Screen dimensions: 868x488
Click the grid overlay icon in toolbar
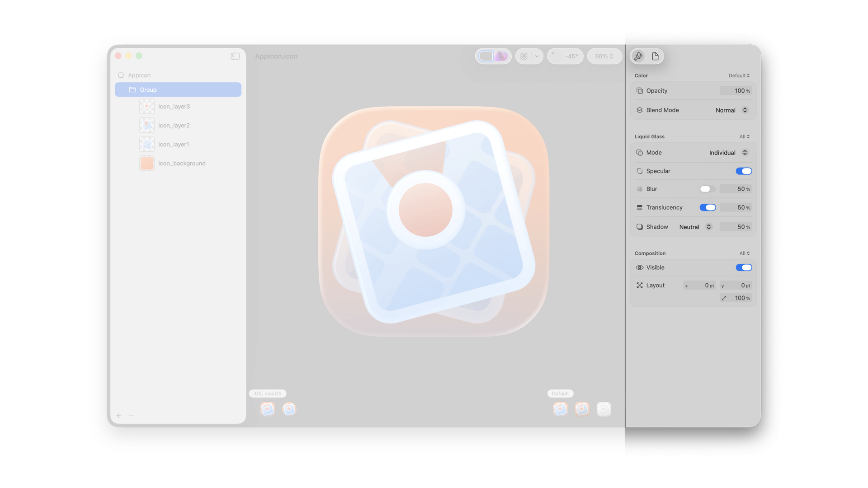click(x=524, y=56)
